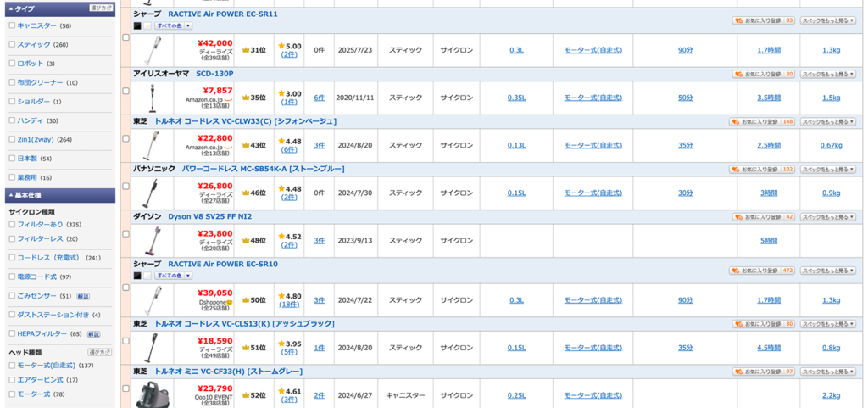
Task: Tick the compare checkbox for SCD-130P row
Action: [125, 90]
